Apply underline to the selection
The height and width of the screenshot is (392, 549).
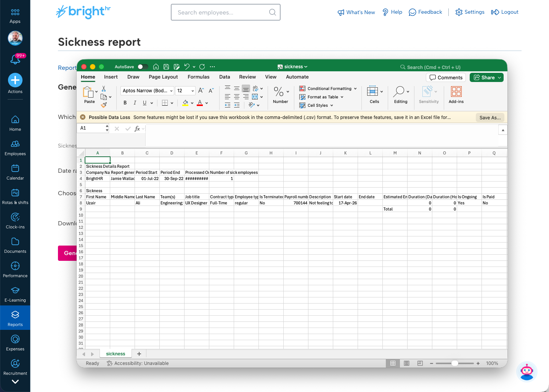tap(144, 103)
